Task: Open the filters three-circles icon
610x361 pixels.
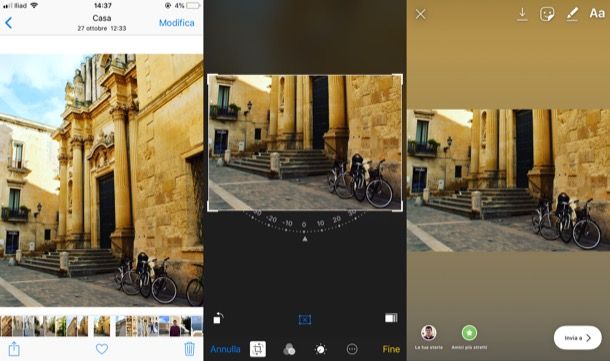Action: pos(289,349)
